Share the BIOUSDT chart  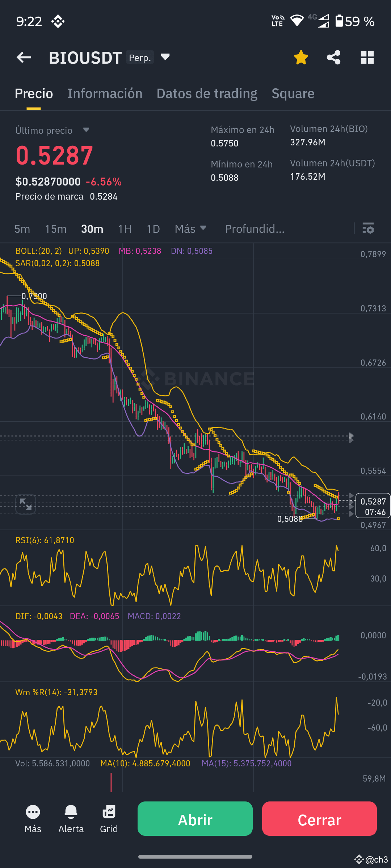(x=333, y=58)
